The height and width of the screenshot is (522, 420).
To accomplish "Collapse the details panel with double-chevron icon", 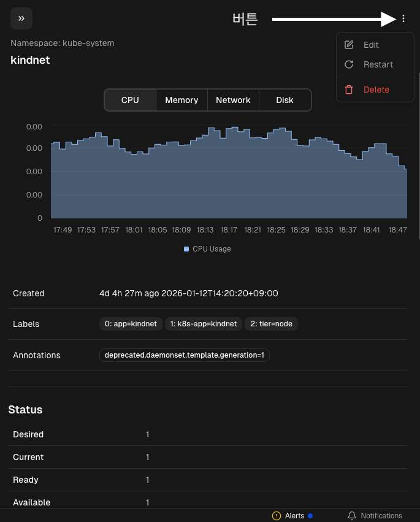I will click(21, 18).
